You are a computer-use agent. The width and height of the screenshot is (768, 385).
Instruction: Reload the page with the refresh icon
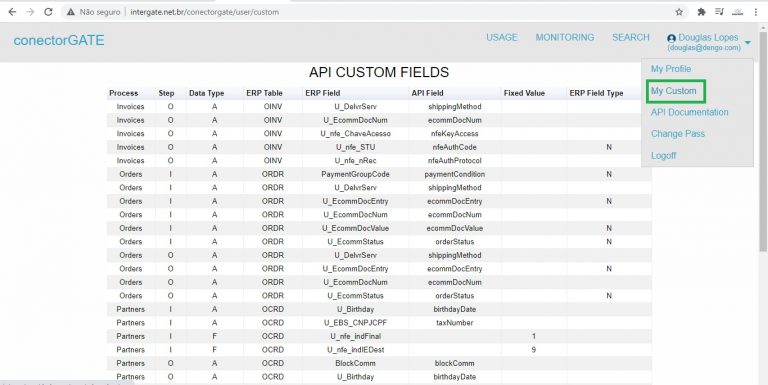[48, 12]
